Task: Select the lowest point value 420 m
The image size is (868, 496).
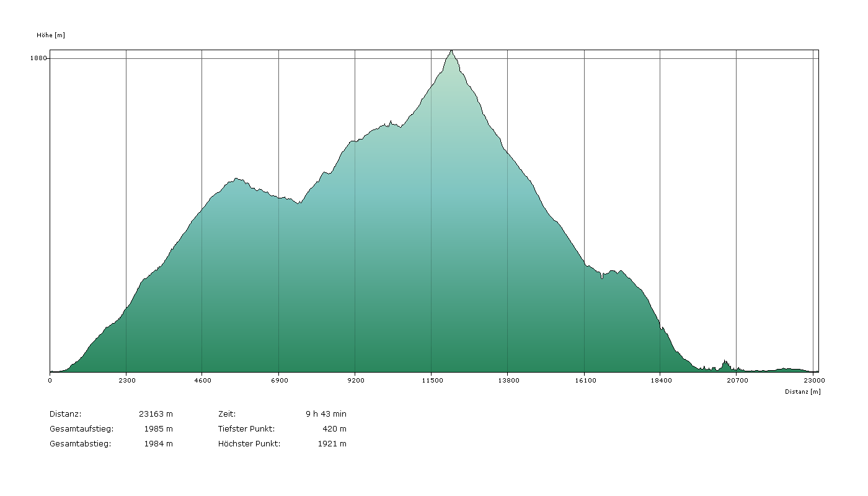Action: click(334, 429)
